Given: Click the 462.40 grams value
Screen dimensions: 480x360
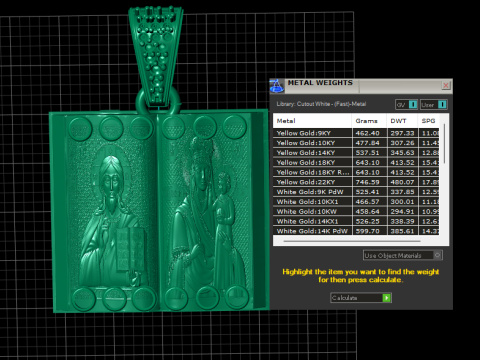Looking at the screenshot, I should tap(367, 133).
